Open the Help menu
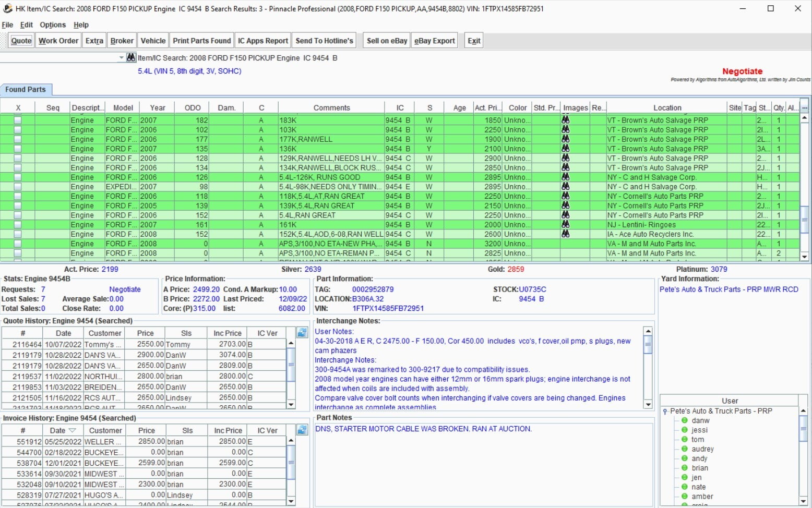Image resolution: width=812 pixels, height=508 pixels. [x=81, y=25]
